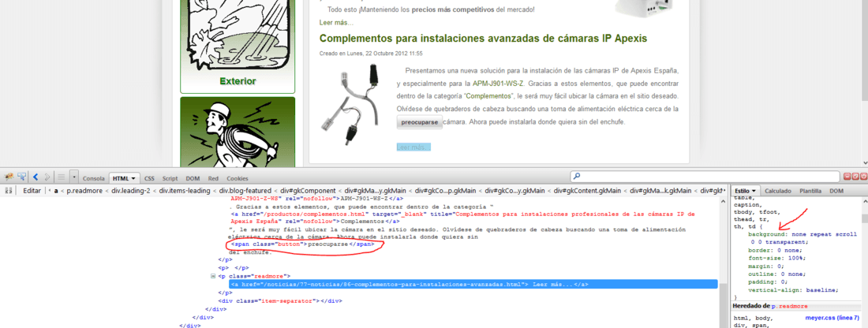Click p.readmore in Heredado de header
Viewport: 868px width, 328px height.
pyautogui.click(x=789, y=306)
